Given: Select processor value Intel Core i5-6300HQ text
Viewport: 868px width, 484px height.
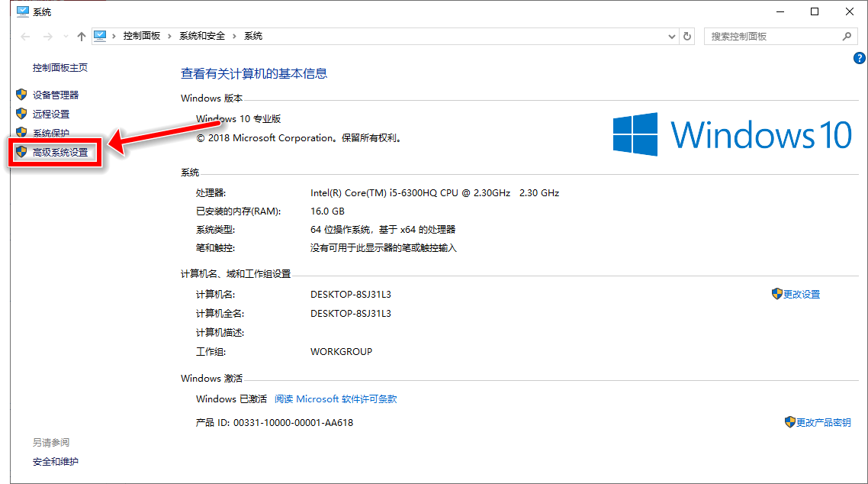Looking at the screenshot, I should pyautogui.click(x=435, y=193).
